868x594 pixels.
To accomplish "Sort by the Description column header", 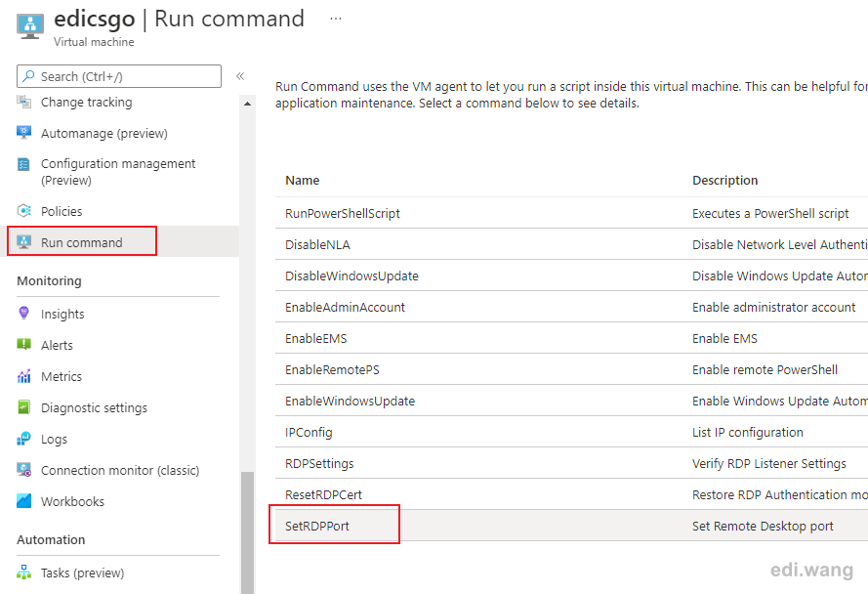I will (724, 180).
